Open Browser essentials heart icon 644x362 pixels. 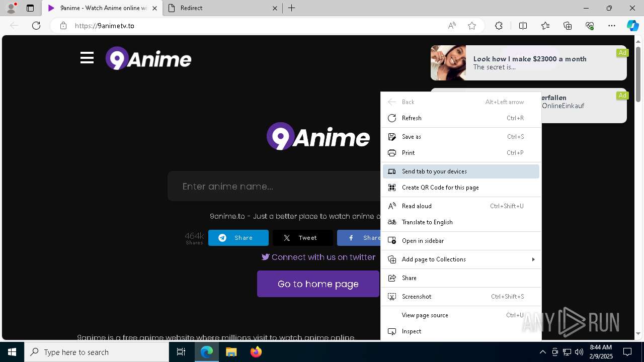590,26
